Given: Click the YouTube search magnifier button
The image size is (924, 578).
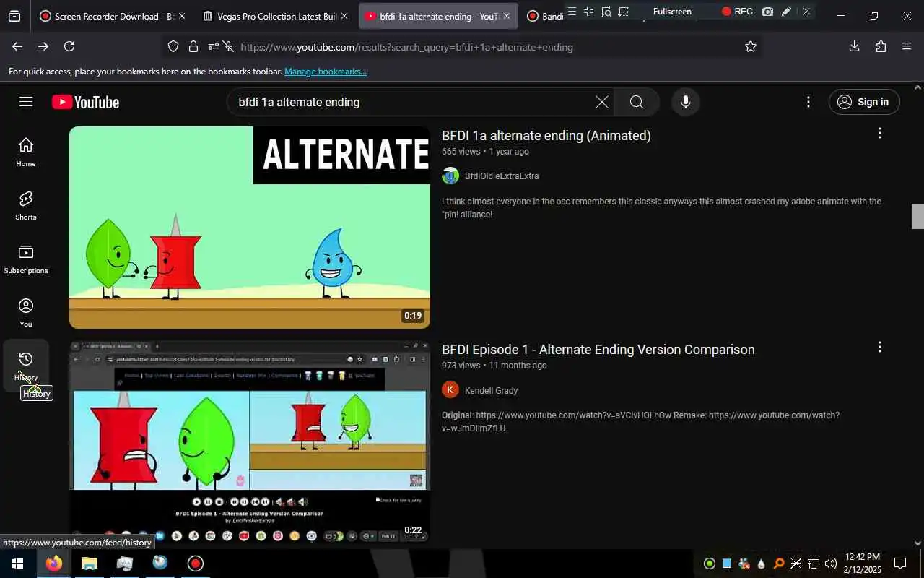Looking at the screenshot, I should [636, 102].
